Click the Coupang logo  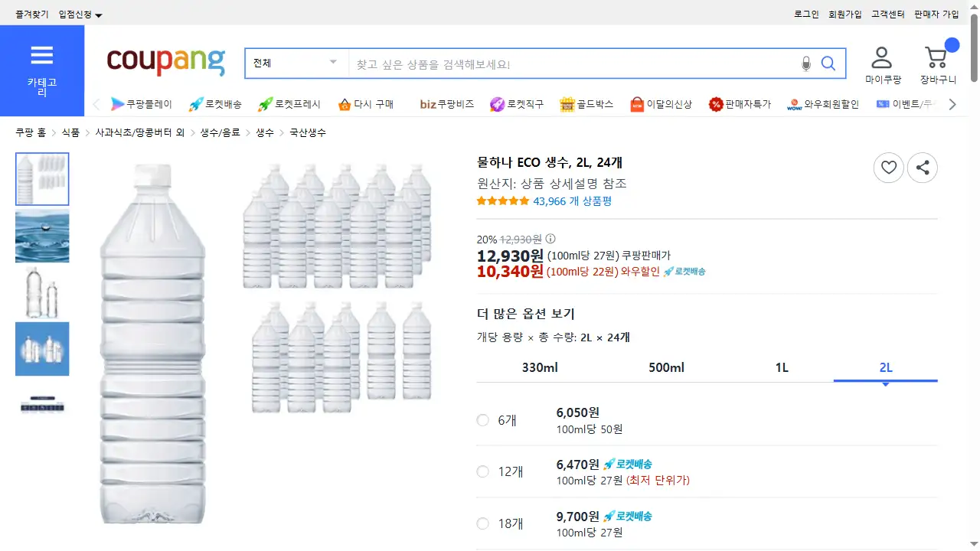[166, 62]
